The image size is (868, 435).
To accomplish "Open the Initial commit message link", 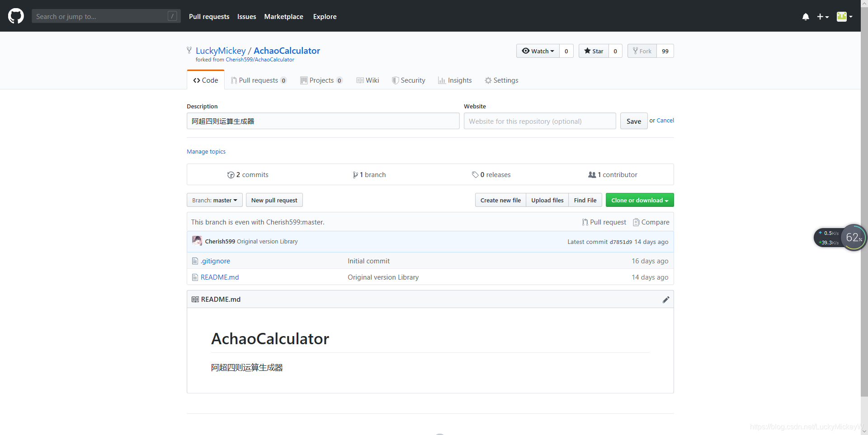I will pos(368,261).
